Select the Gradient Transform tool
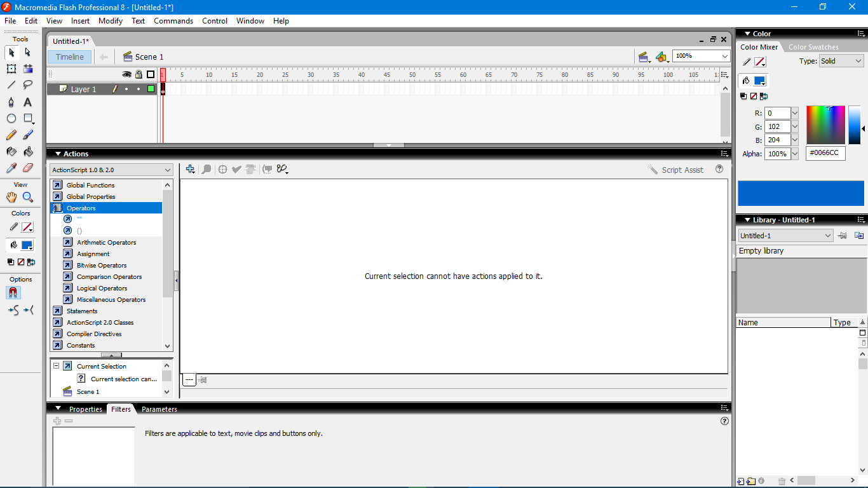Image resolution: width=868 pixels, height=488 pixels. pyautogui.click(x=28, y=69)
